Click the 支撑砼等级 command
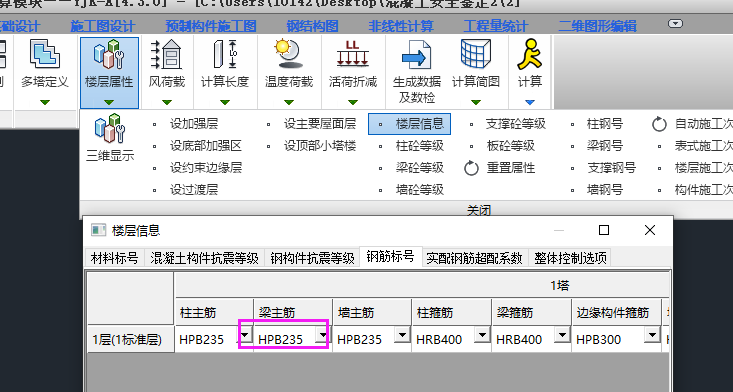Image resolution: width=733 pixels, height=392 pixels. coord(516,124)
